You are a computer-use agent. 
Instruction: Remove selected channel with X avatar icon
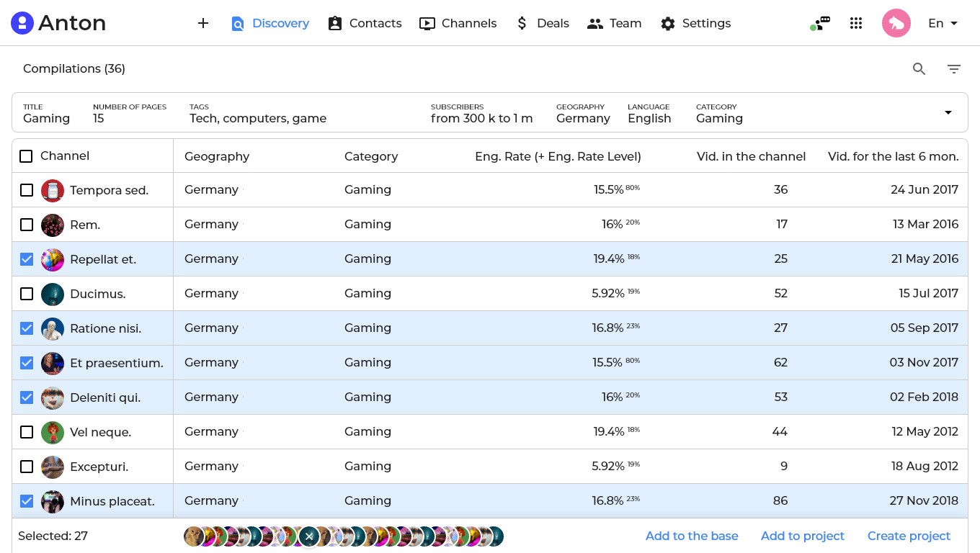[x=309, y=536]
